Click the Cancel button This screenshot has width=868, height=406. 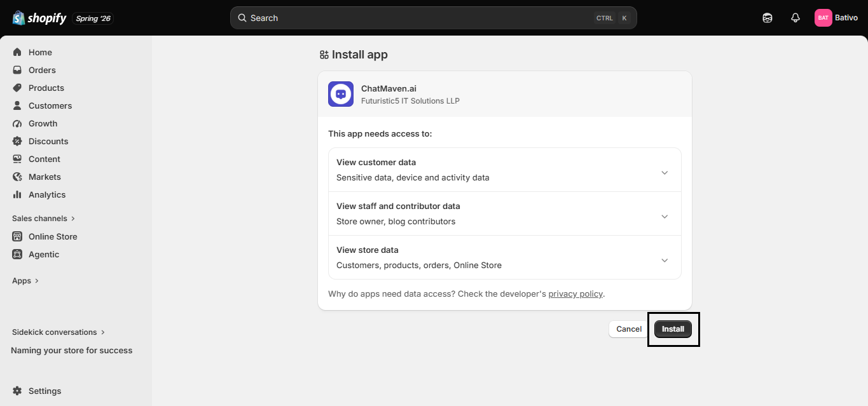629,329
